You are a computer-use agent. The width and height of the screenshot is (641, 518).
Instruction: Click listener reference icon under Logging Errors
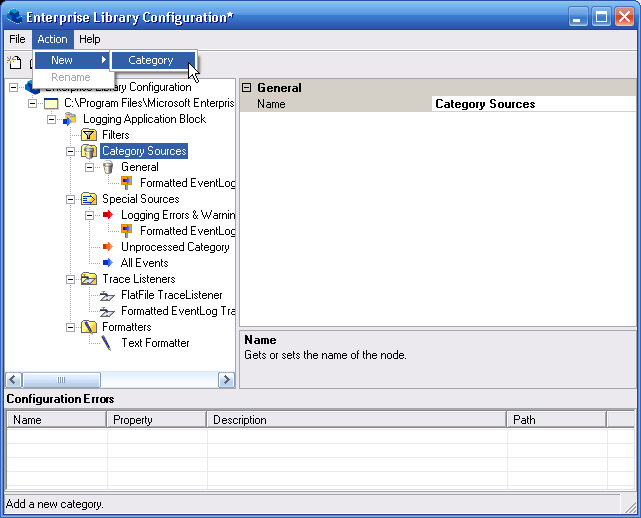127,231
